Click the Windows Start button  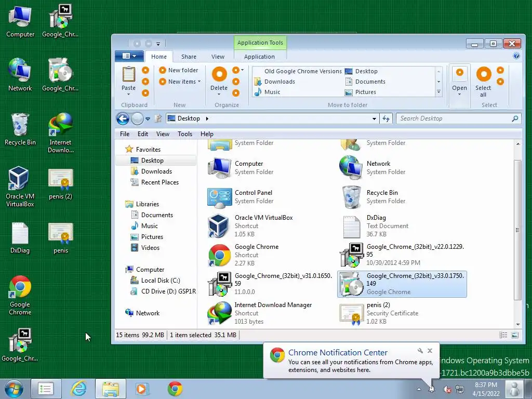coord(14,389)
